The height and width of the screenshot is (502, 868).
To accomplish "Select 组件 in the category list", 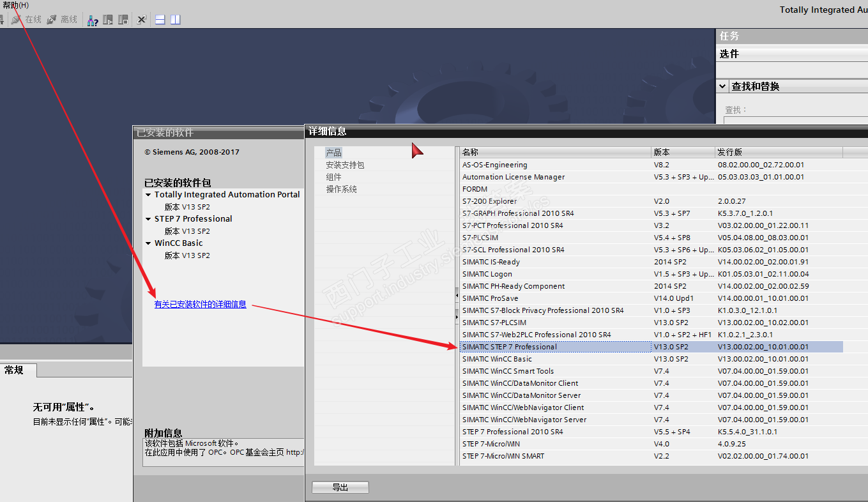I will pyautogui.click(x=334, y=177).
